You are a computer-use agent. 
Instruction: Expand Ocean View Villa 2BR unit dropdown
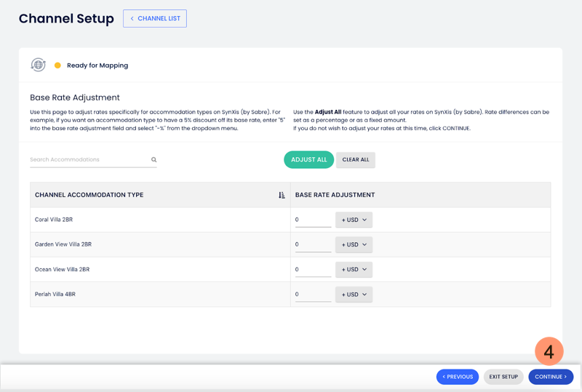pyautogui.click(x=354, y=269)
